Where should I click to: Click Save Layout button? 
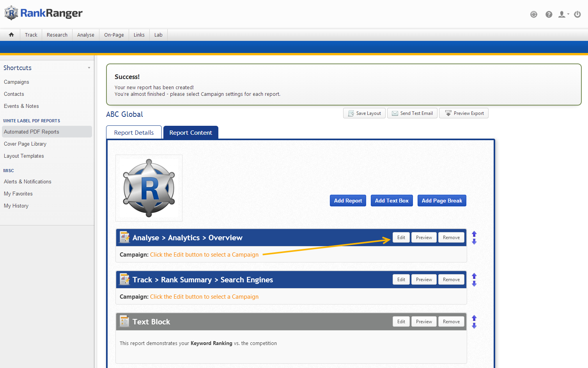[364, 113]
